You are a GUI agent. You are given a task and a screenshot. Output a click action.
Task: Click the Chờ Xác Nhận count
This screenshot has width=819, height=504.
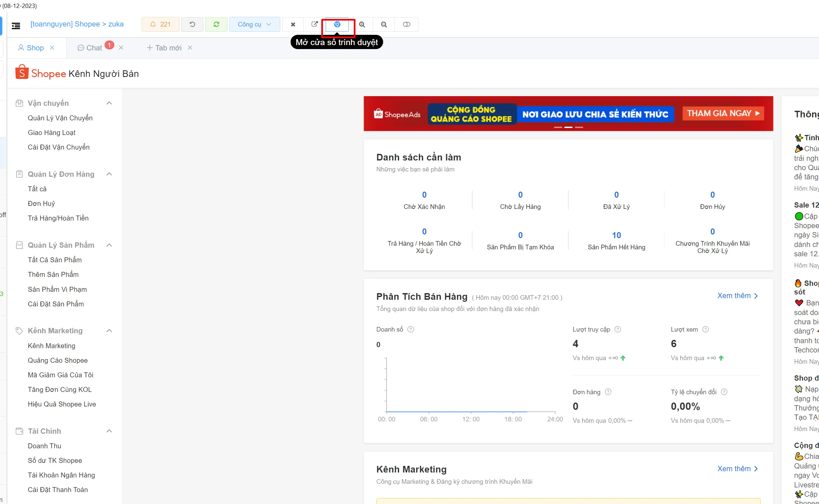pyautogui.click(x=424, y=195)
